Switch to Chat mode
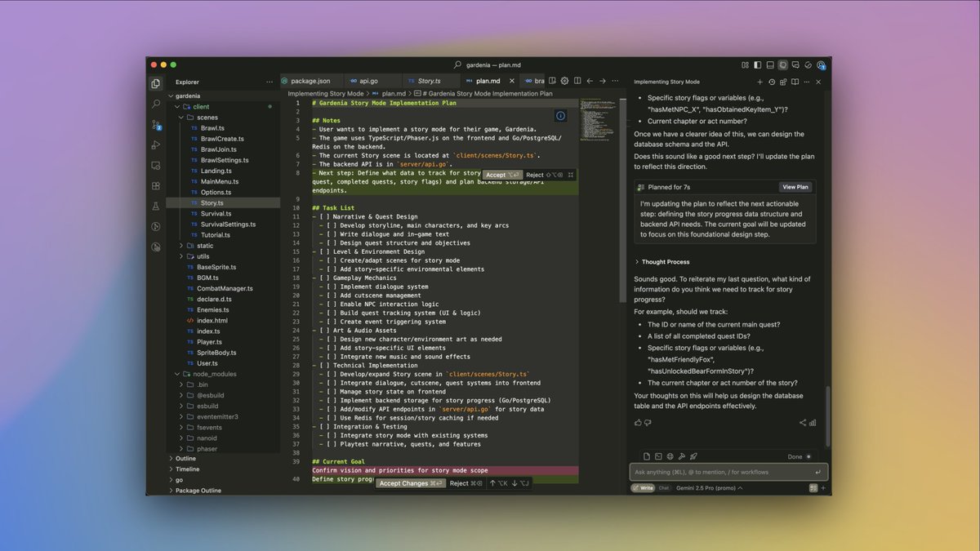Screen dimensions: 980x551 pos(664,488)
